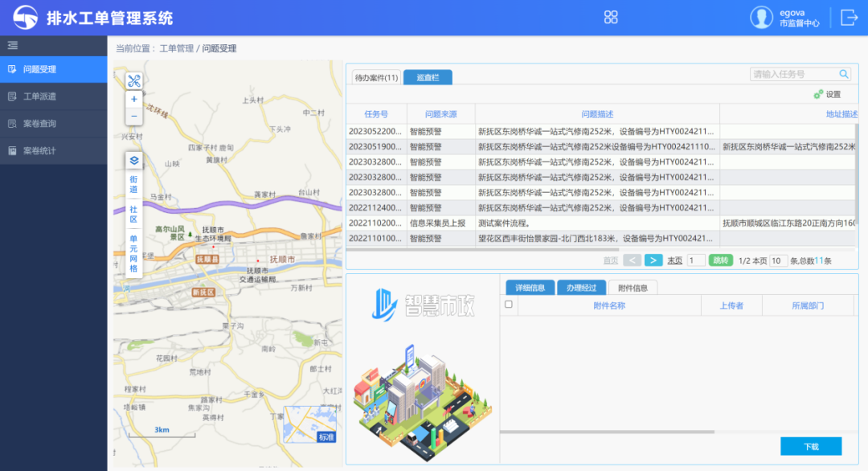Open 设置 gear settings for the table
Image resolution: width=868 pixels, height=471 pixels.
(x=826, y=94)
